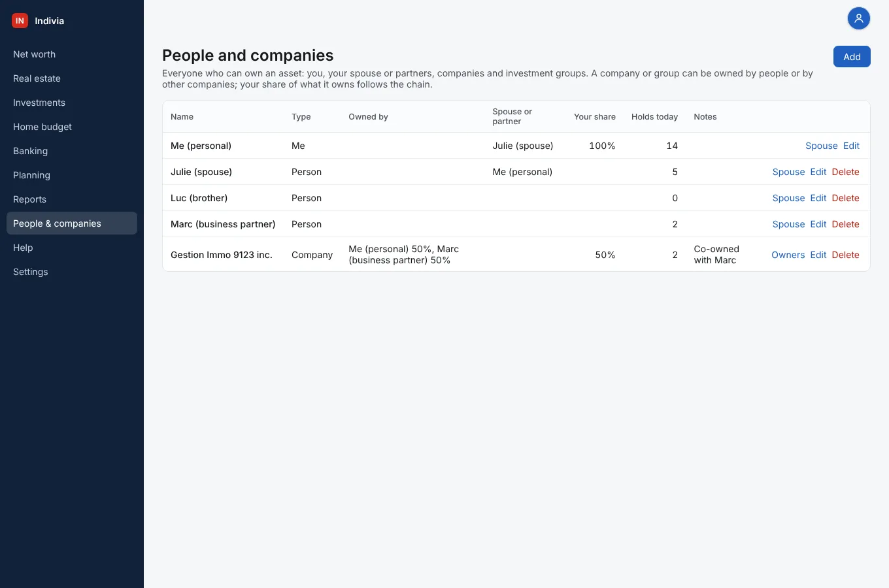Navigate to Home budget
Screen dimensions: 889x588
[72, 127]
